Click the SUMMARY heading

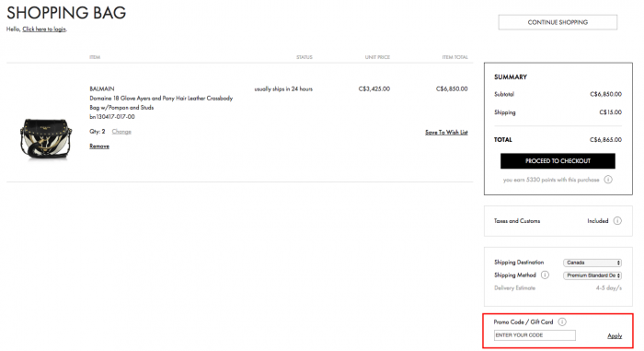511,77
